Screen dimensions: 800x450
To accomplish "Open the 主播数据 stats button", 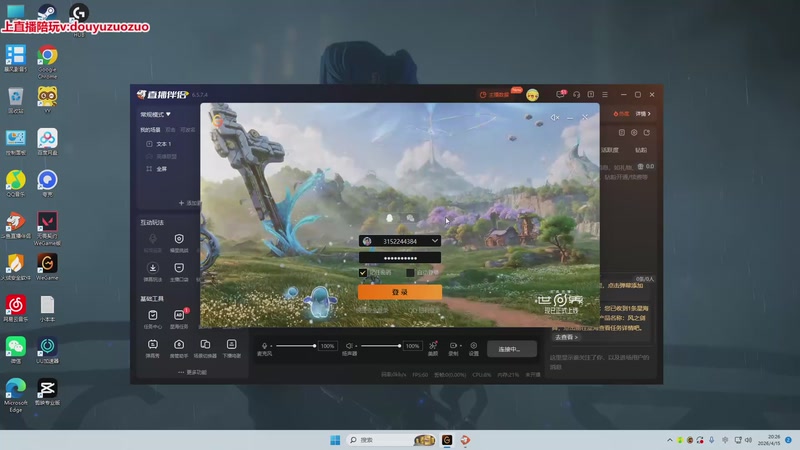I will coord(494,94).
